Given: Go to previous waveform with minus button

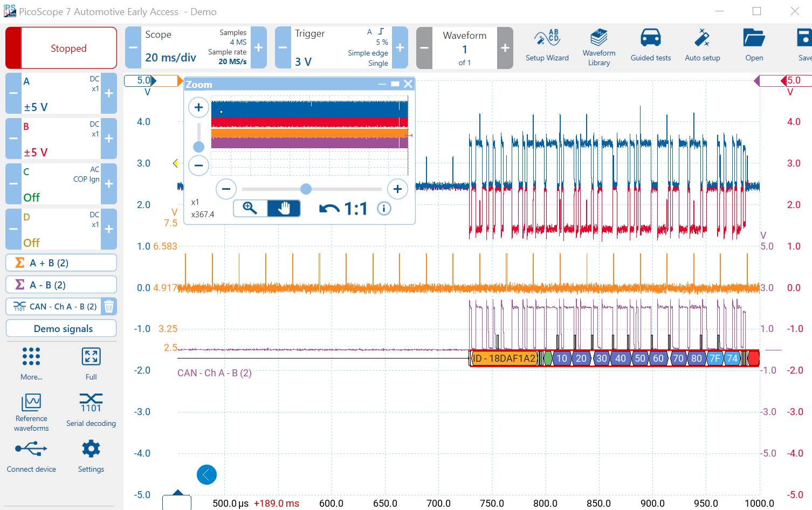Looking at the screenshot, I should point(424,47).
